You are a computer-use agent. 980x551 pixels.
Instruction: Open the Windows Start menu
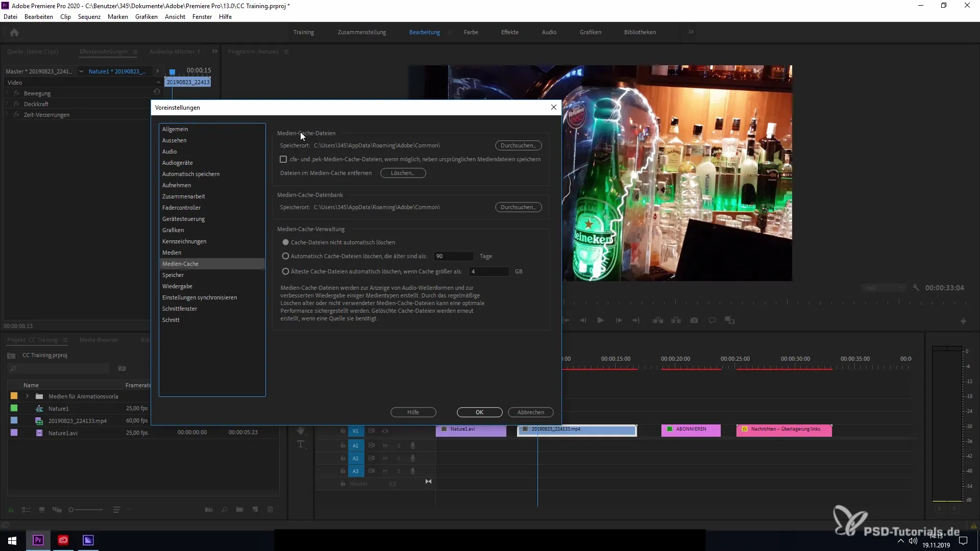(12, 540)
